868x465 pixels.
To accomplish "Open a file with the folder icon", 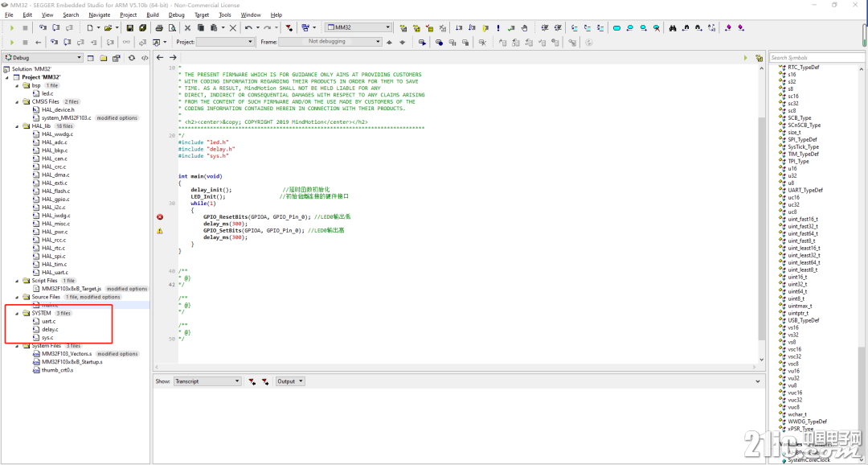I will coord(108,27).
